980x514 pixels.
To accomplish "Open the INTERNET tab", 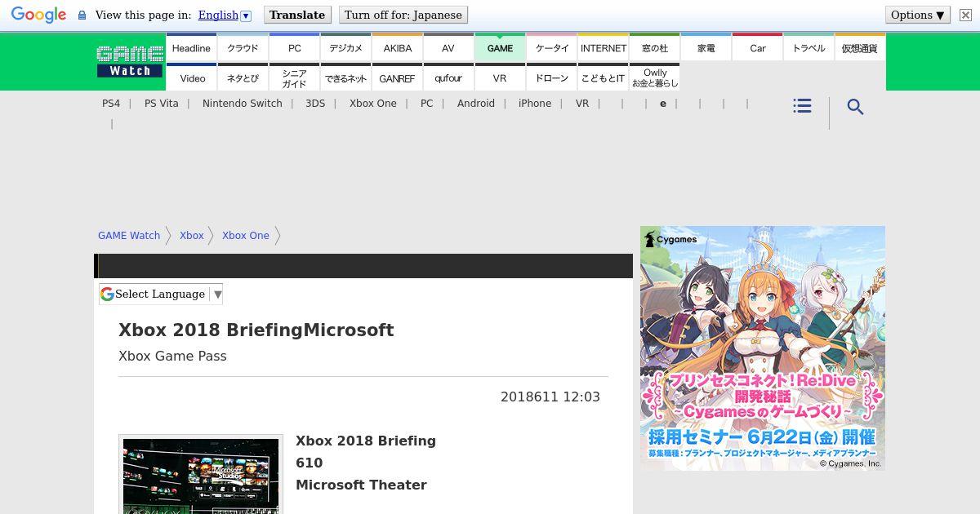I will pyautogui.click(x=603, y=48).
